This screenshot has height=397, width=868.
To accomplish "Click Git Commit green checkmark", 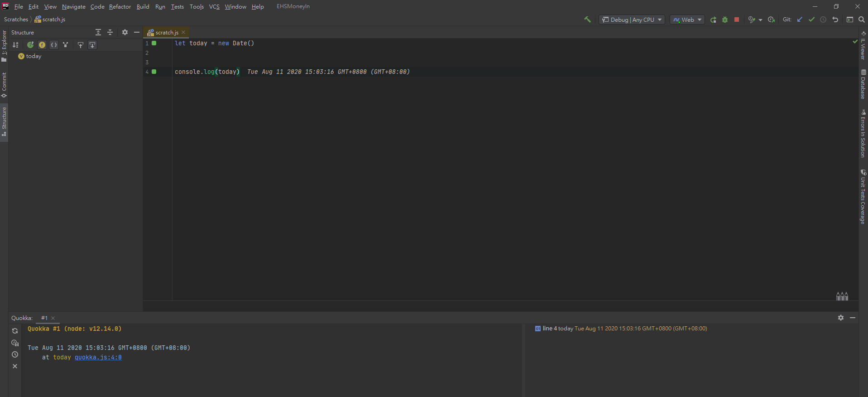I will tap(811, 19).
